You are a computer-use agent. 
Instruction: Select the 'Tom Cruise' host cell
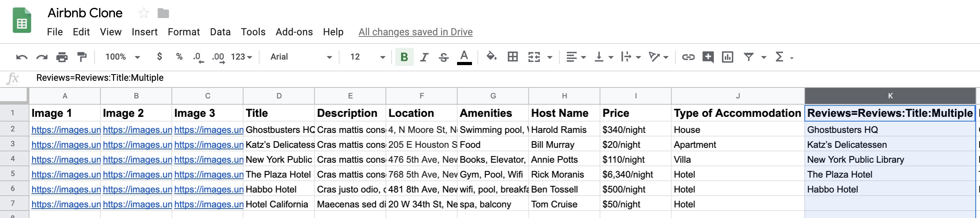click(x=564, y=204)
